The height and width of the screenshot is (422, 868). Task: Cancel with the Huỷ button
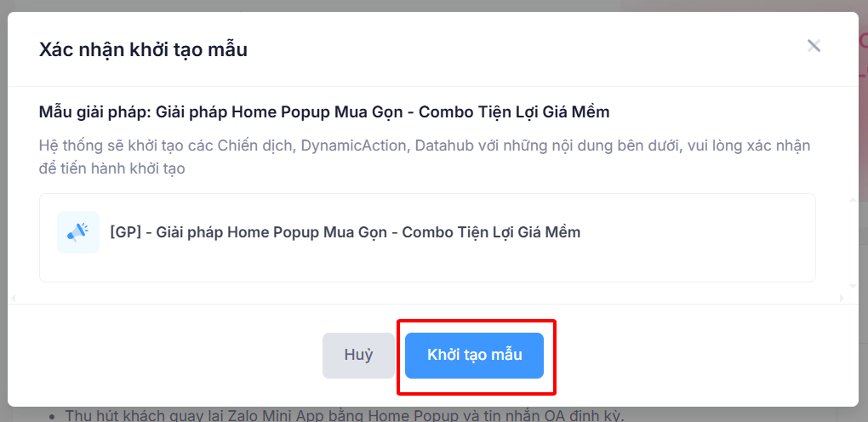[x=358, y=356]
